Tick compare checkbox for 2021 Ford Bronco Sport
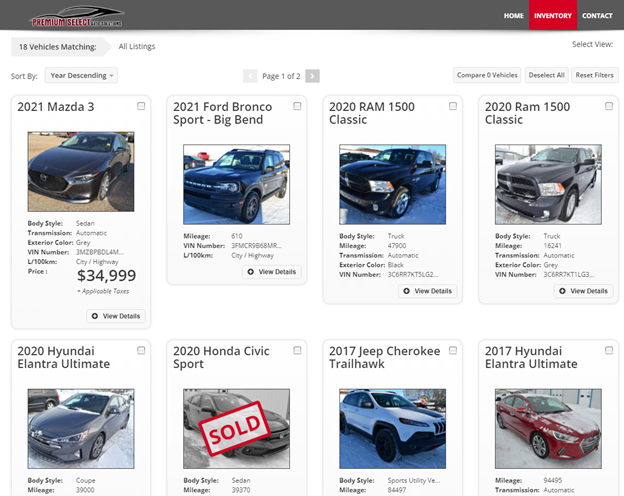624x496 pixels. 297,106
